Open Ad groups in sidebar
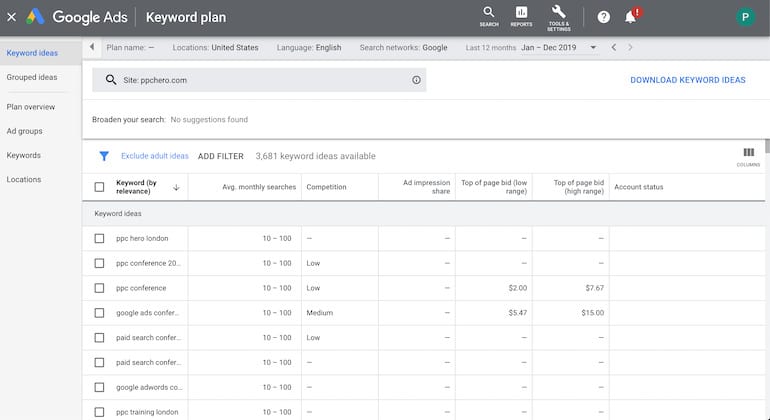770x420 pixels. 25,131
